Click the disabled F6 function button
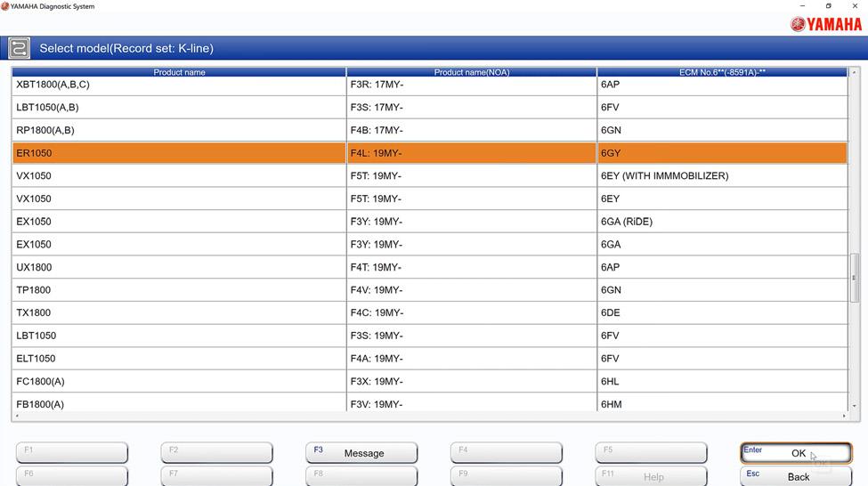 [x=72, y=476]
